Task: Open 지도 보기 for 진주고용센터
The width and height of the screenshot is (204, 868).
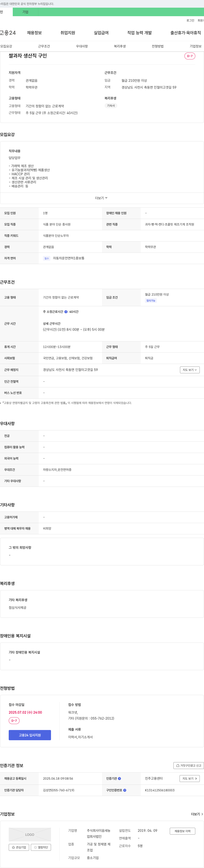Action: click(x=190, y=778)
